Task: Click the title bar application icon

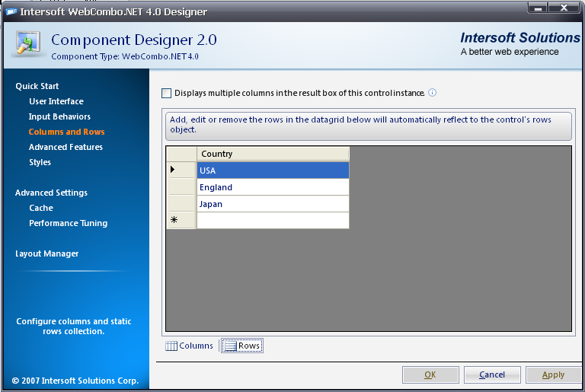Action: 11,11
